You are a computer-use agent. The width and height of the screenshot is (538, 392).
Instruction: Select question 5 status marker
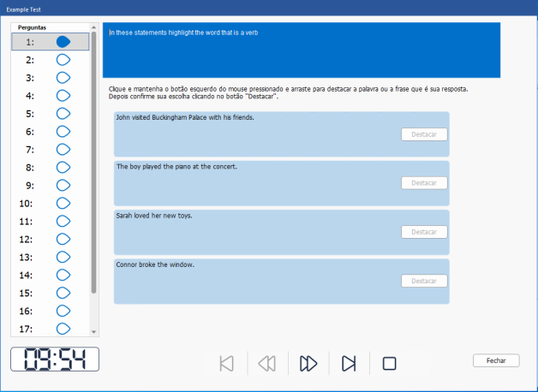[x=63, y=114]
